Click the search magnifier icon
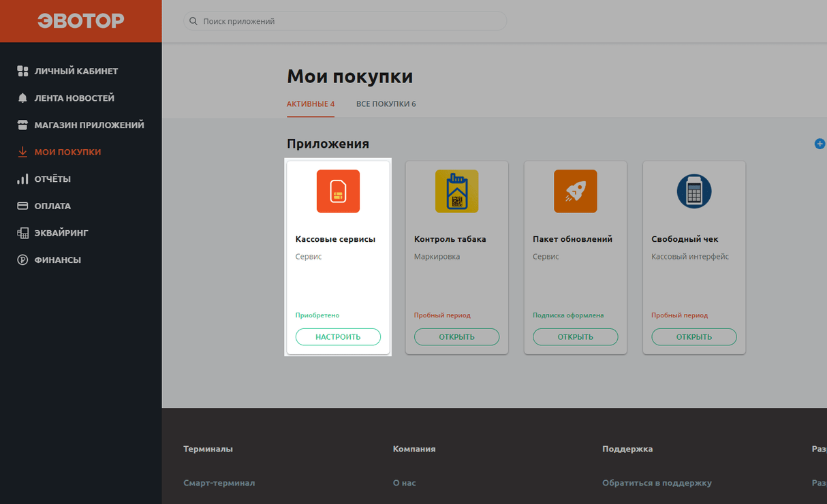The height and width of the screenshot is (504, 827). (x=193, y=21)
